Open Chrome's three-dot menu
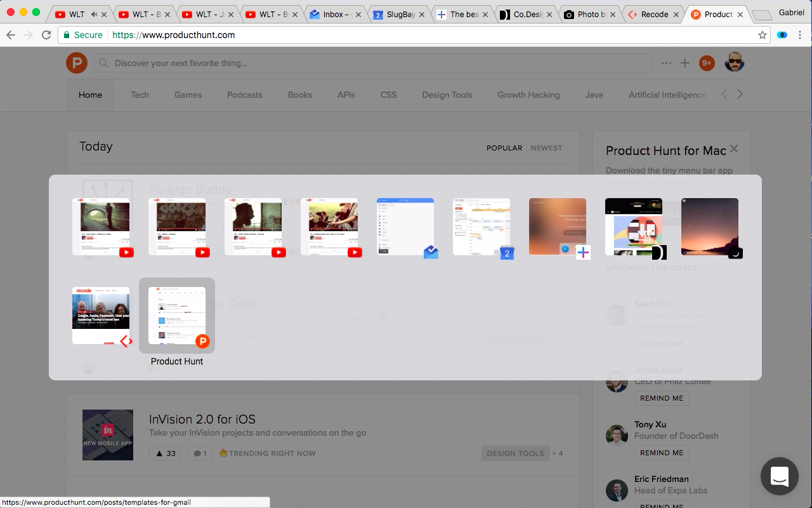The width and height of the screenshot is (812, 508). pyautogui.click(x=800, y=35)
